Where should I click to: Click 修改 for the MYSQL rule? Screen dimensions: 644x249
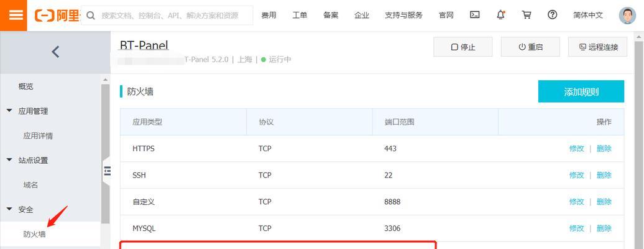[x=577, y=228]
